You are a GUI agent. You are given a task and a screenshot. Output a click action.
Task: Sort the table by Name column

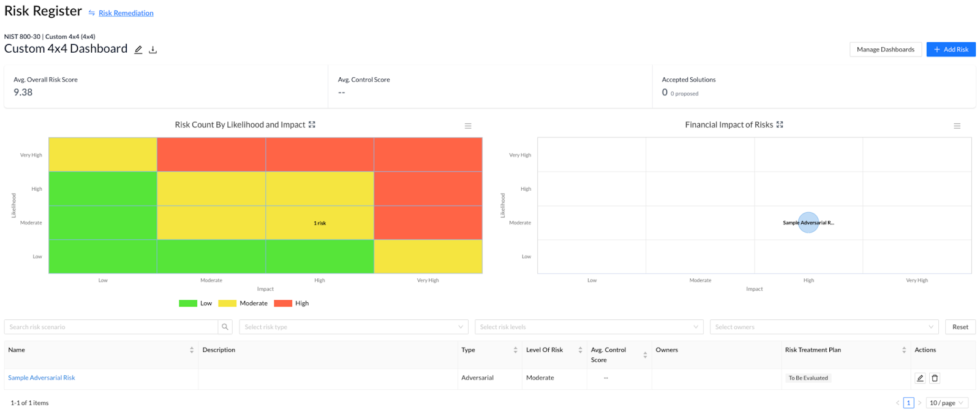[192, 350]
